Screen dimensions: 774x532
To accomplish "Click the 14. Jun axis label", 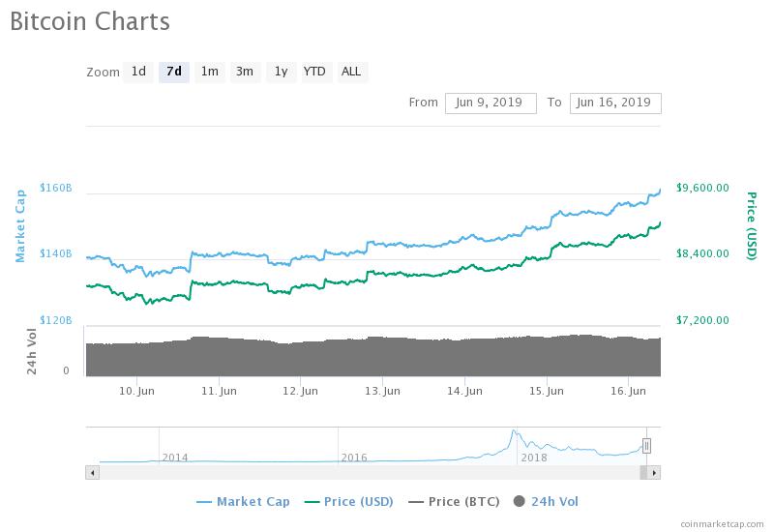I will (464, 391).
